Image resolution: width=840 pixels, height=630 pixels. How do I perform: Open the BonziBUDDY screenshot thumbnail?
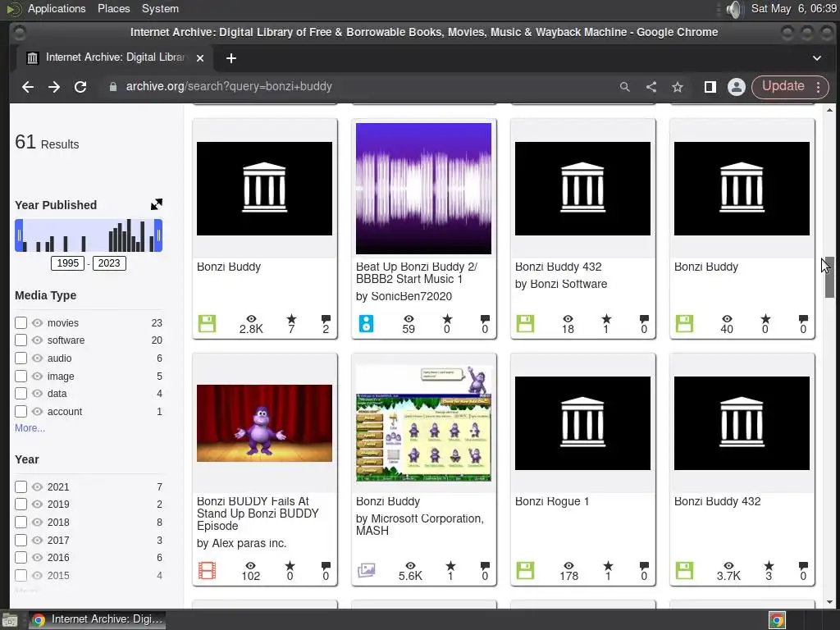point(423,423)
